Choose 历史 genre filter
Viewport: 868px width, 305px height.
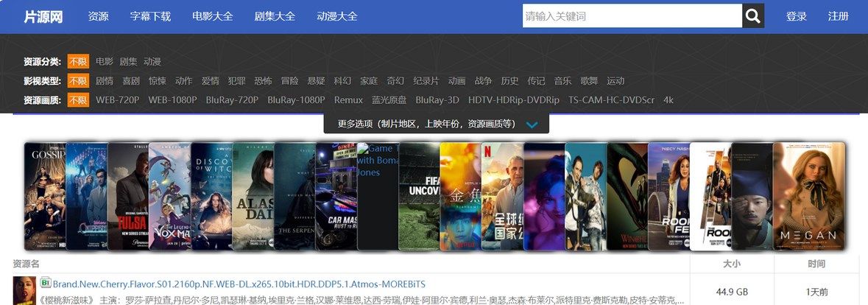click(x=510, y=81)
